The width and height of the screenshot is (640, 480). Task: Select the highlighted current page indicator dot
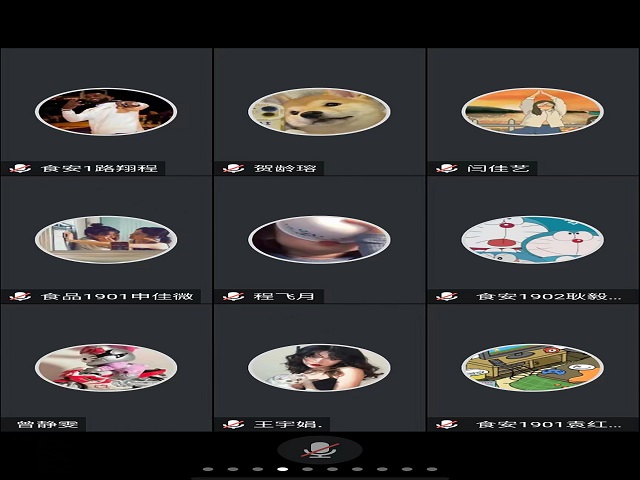(x=282, y=468)
